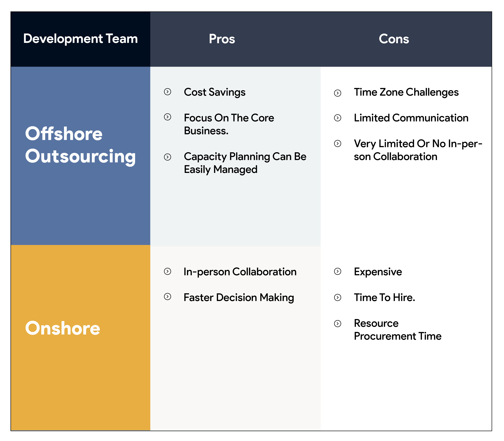Viewport: 504px width, 441px height.
Task: Click the Onshore yellow cell
Action: coord(81,338)
